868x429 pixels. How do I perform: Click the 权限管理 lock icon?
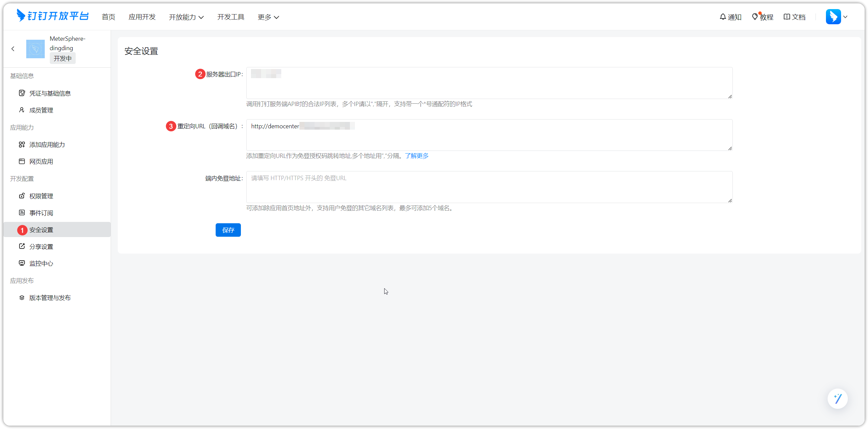click(22, 196)
